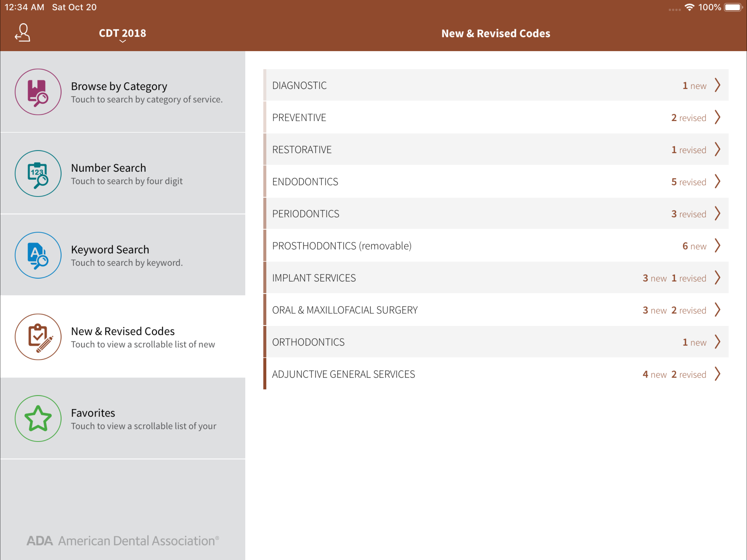The height and width of the screenshot is (560, 747).
Task: Tap '3 new' count for IMPLANT SERVICES
Action: pyautogui.click(x=655, y=278)
